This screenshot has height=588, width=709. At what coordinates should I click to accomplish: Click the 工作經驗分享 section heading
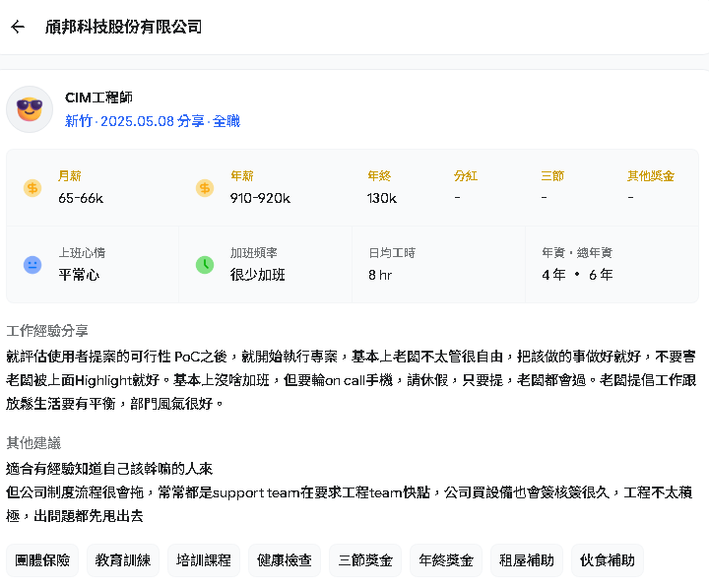(x=47, y=331)
